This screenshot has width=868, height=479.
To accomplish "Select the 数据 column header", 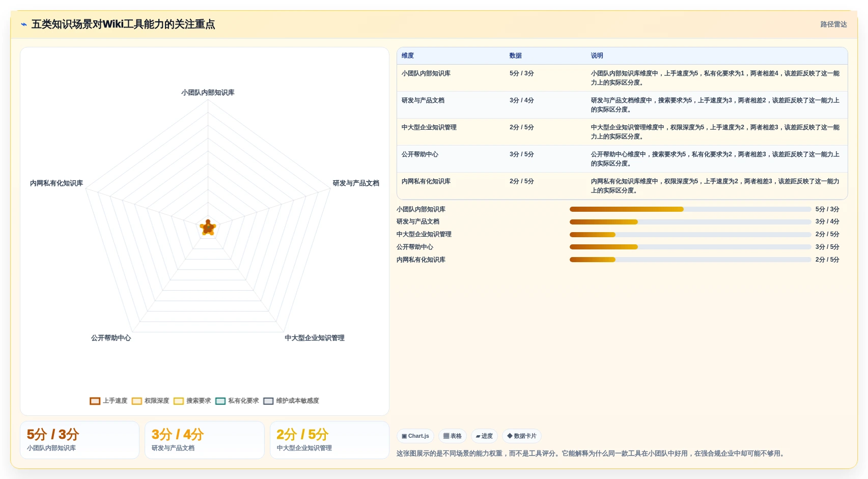I will click(516, 56).
